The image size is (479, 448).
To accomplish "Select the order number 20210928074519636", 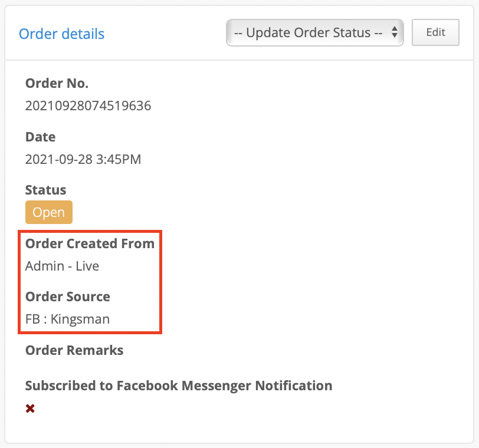I will tap(88, 106).
